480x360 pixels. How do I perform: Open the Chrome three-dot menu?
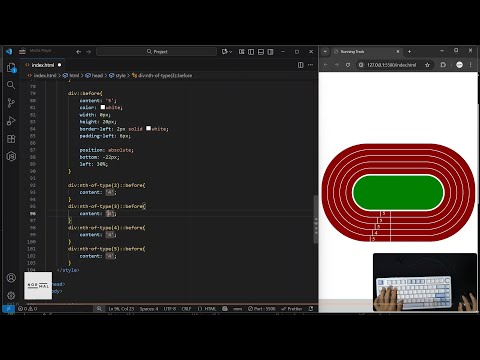(x=471, y=65)
